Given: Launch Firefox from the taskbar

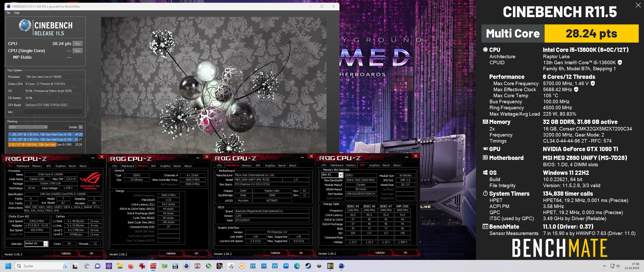Looking at the screenshot, I should point(131,266).
